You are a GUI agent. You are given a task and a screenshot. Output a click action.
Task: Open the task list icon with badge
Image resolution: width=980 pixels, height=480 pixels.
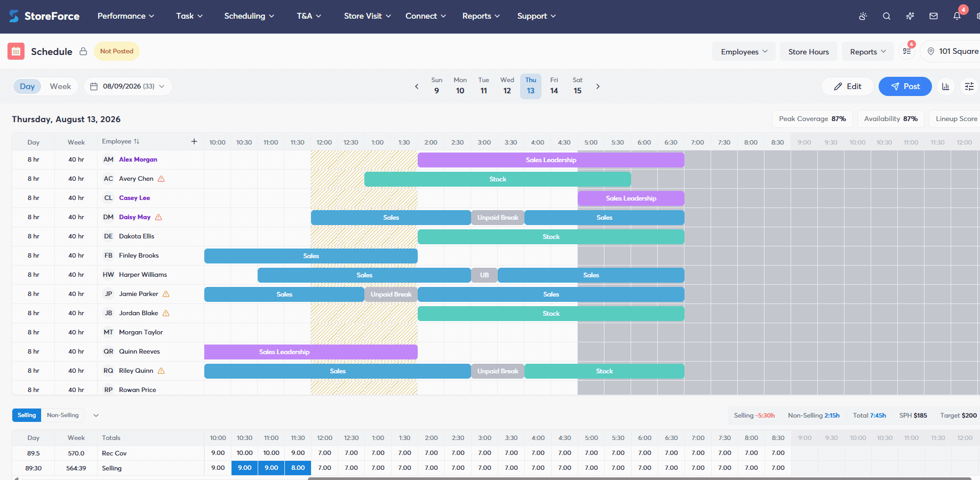[907, 51]
